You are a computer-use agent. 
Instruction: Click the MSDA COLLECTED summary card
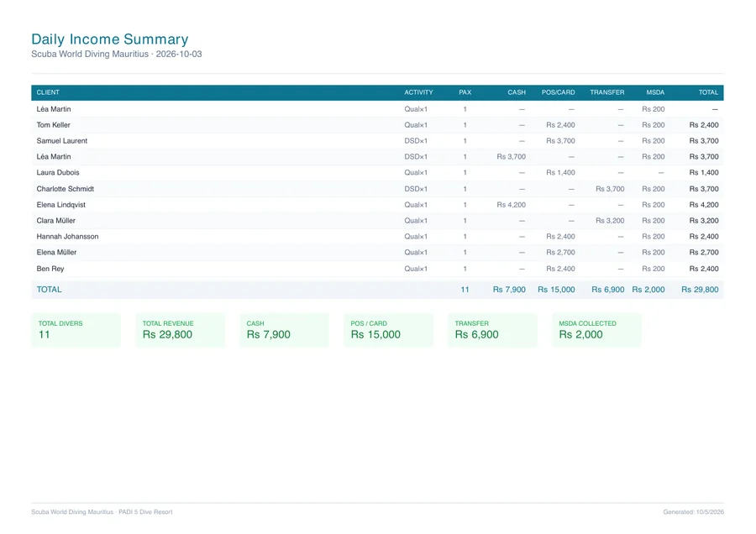597,330
